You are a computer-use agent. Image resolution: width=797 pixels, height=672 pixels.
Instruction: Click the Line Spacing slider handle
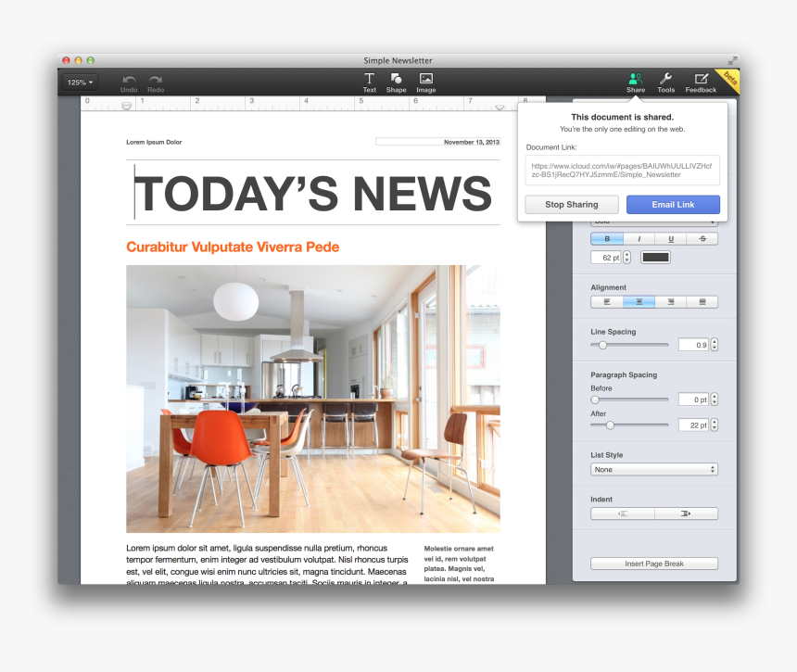point(602,345)
